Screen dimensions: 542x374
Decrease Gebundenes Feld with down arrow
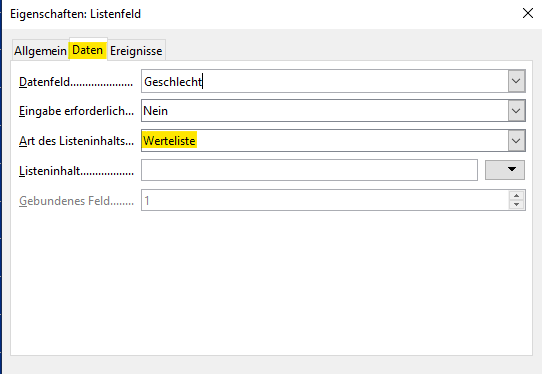[x=516, y=204]
